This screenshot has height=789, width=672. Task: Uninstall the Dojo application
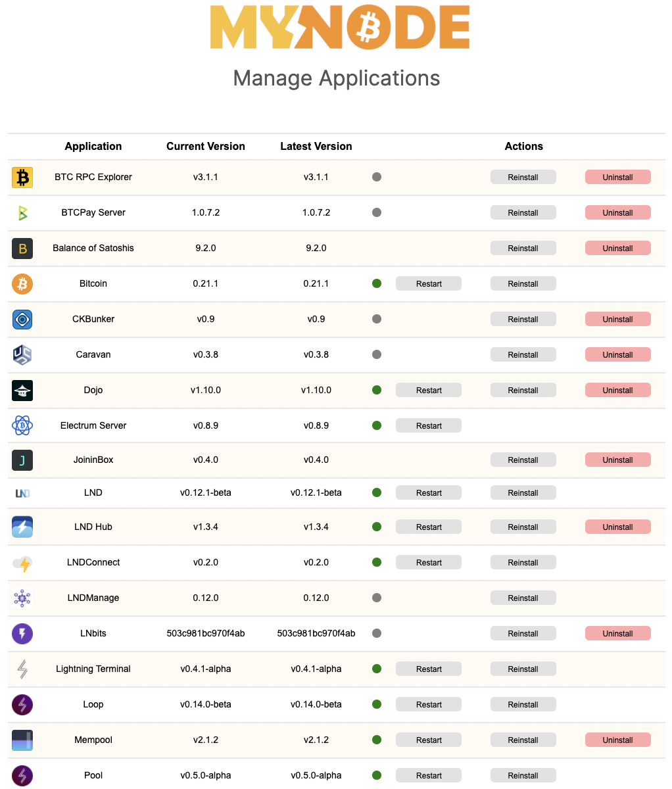point(618,390)
